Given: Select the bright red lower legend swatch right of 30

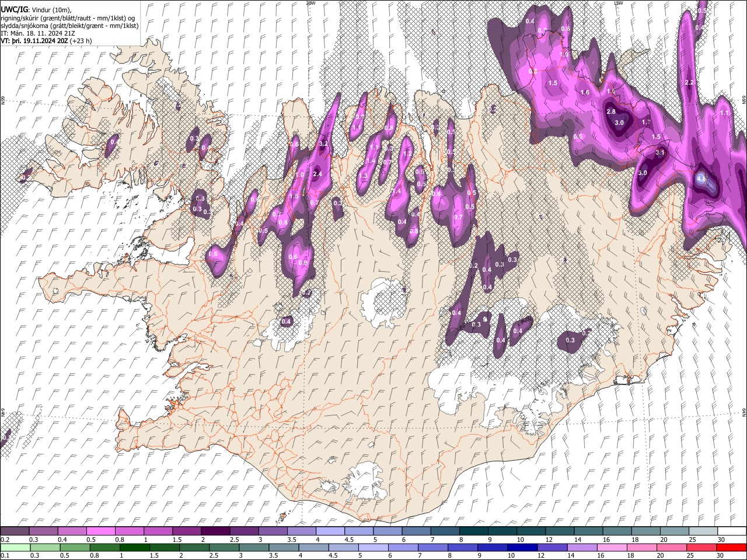Looking at the screenshot, I should tap(732, 547).
